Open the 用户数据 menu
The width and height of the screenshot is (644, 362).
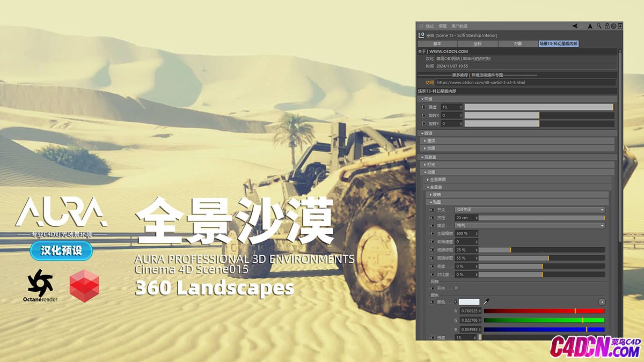coord(459,26)
